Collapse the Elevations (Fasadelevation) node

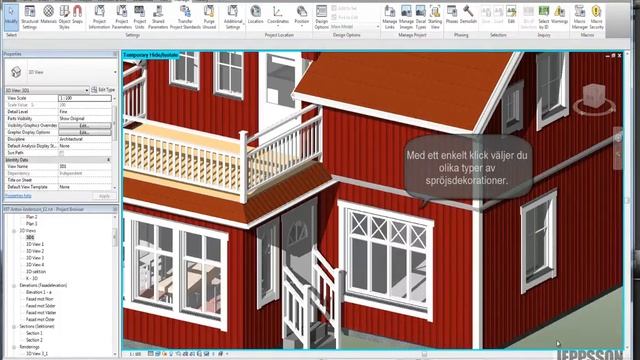(x=14, y=285)
